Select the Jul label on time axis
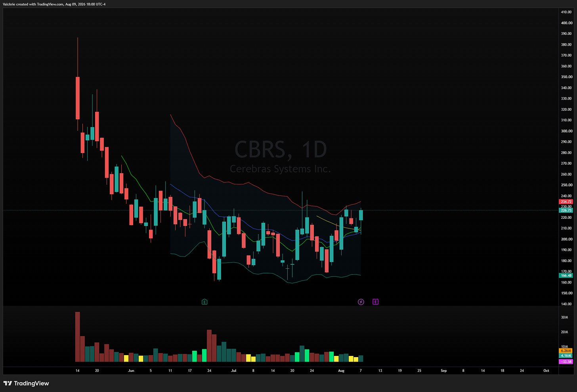 click(234, 371)
